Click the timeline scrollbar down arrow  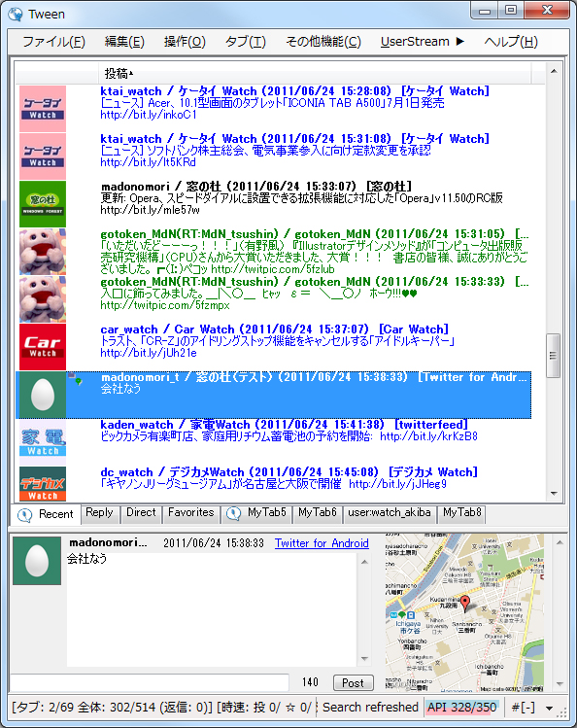(x=554, y=494)
